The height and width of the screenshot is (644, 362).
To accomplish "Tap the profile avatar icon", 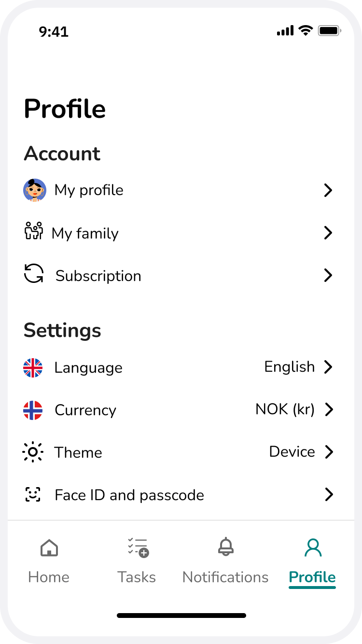I will pos(35,190).
